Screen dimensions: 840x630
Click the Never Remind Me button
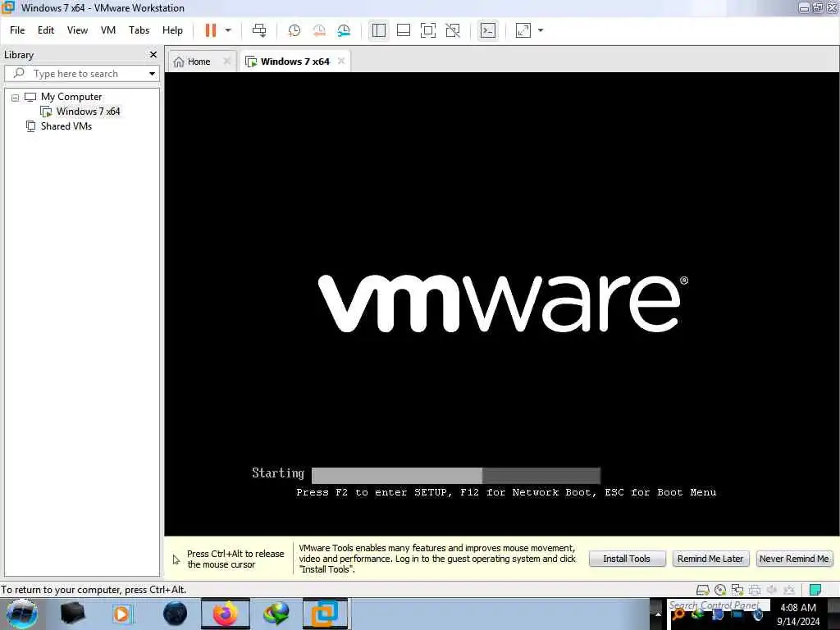tap(794, 559)
